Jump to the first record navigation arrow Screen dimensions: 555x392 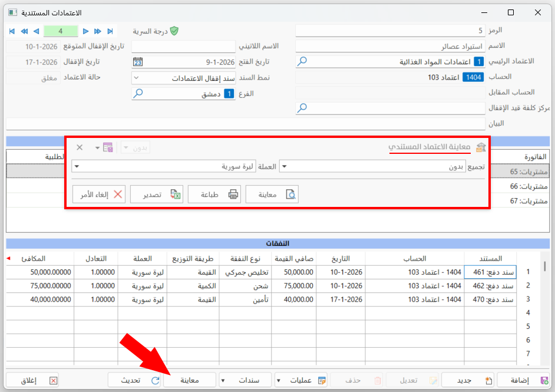click(12, 31)
